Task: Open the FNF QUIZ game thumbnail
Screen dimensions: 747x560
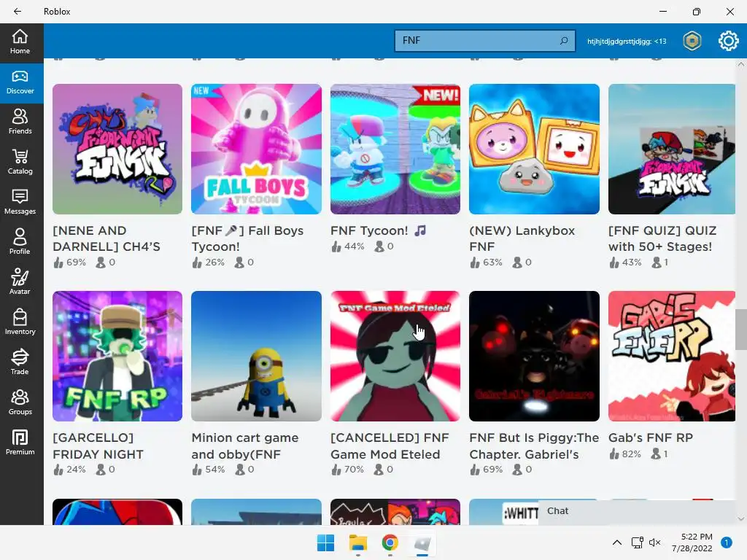Action: click(x=672, y=149)
